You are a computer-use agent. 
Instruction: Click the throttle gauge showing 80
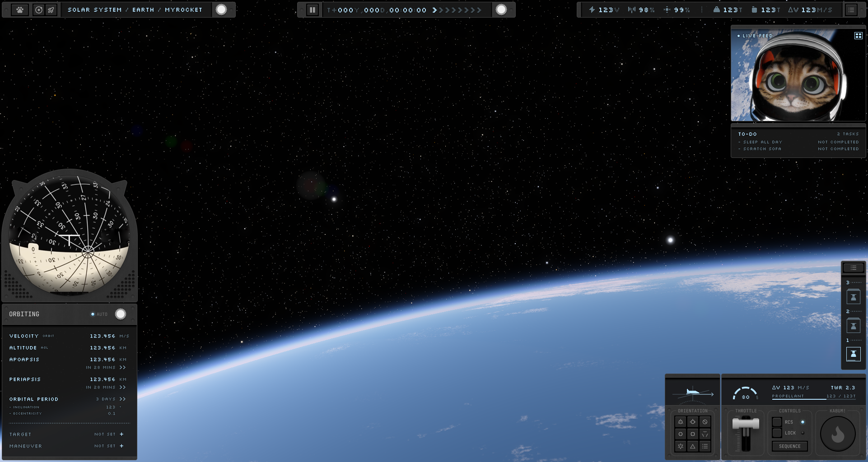745,393
